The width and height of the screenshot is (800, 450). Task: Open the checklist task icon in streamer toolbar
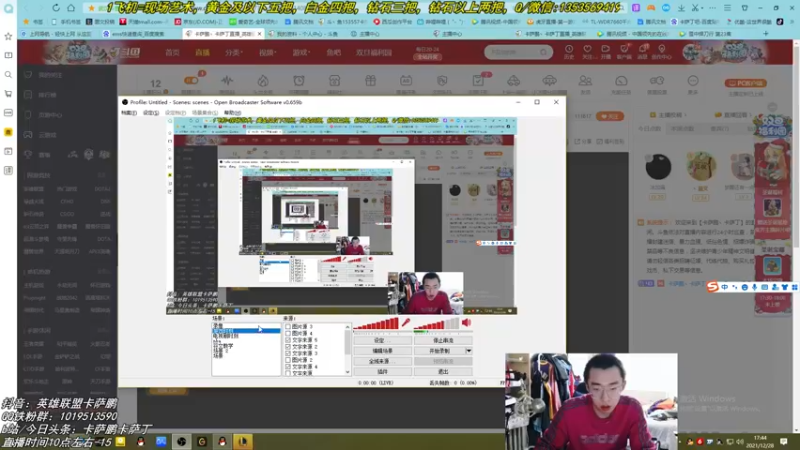click(478, 82)
